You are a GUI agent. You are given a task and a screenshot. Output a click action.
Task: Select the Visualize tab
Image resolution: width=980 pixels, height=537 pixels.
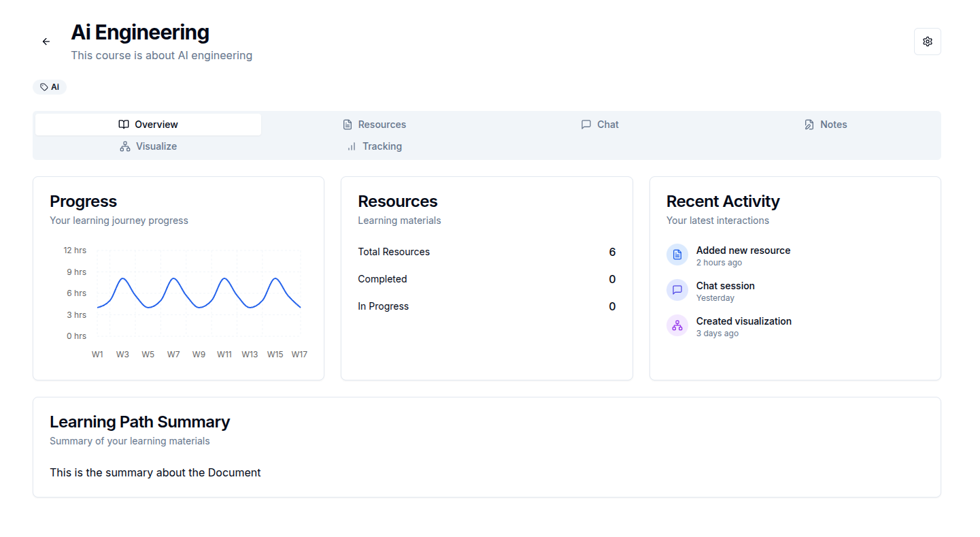point(148,146)
